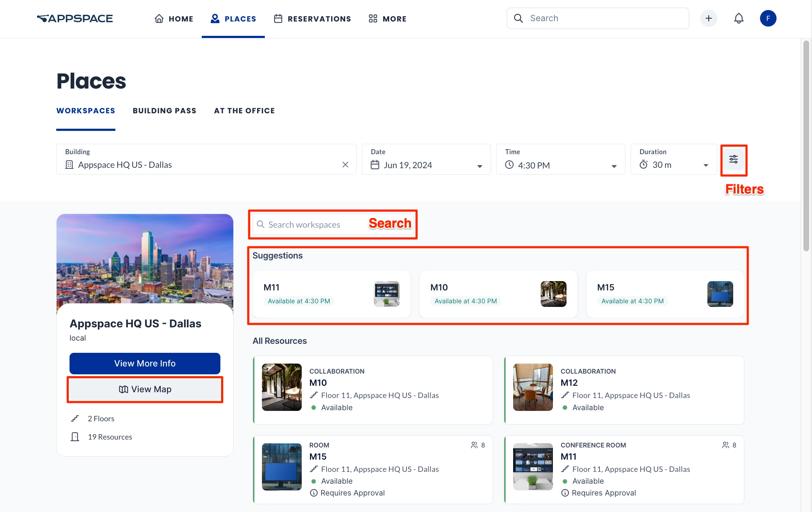The width and height of the screenshot is (812, 512).
Task: Click the M15 suggestion thumbnail
Action: [x=720, y=294]
